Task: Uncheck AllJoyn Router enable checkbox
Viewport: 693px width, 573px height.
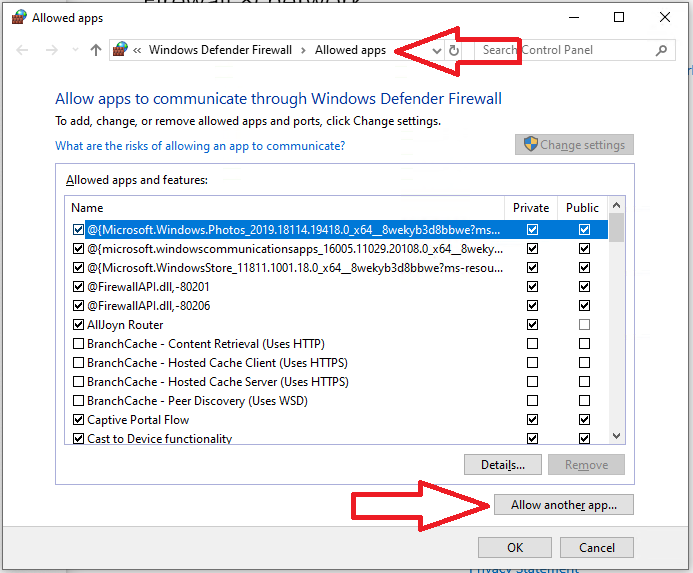Action: 78,325
